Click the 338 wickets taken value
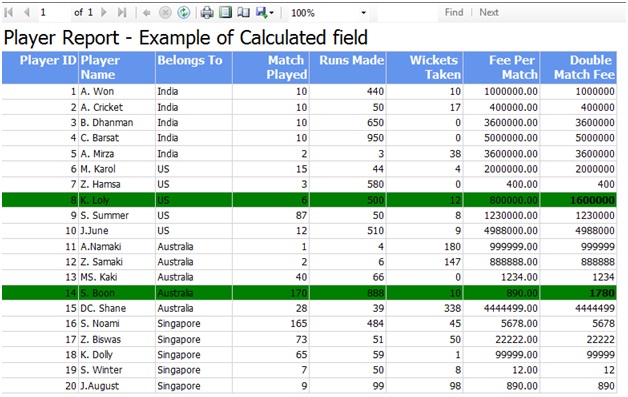The height and width of the screenshot is (397, 628). click(x=452, y=308)
